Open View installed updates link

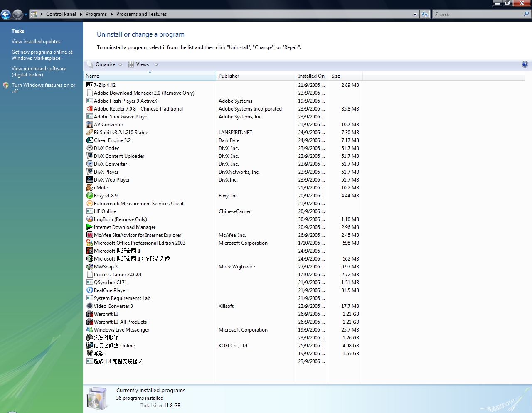36,42
